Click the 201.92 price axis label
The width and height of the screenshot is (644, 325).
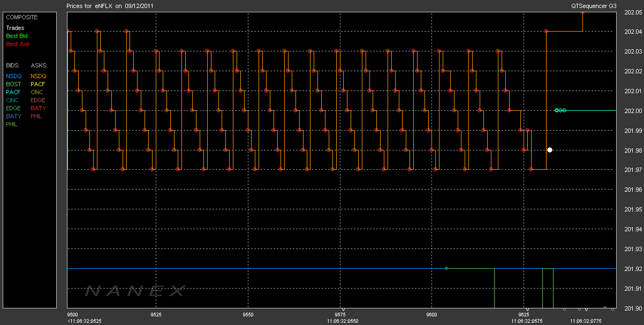633,269
